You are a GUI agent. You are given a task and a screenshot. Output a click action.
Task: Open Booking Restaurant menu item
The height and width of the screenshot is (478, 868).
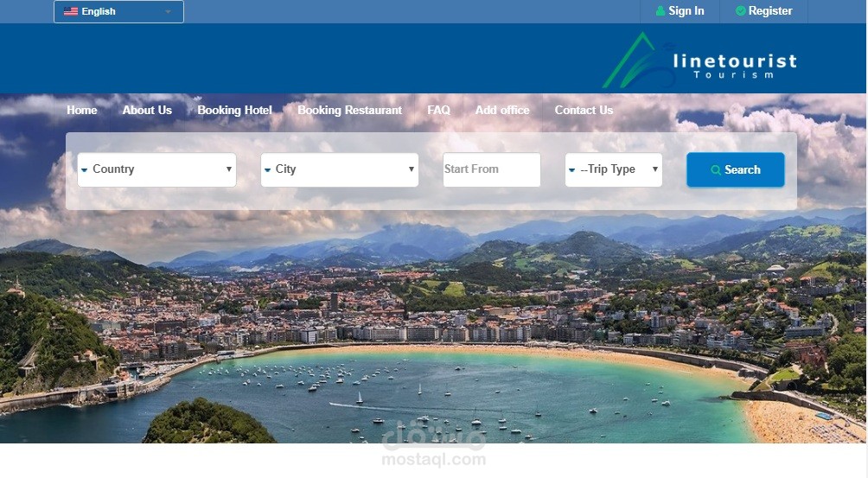pyautogui.click(x=350, y=110)
